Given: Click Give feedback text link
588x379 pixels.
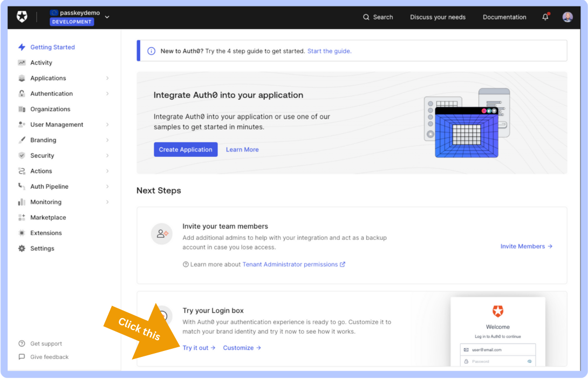Looking at the screenshot, I should pyautogui.click(x=50, y=357).
